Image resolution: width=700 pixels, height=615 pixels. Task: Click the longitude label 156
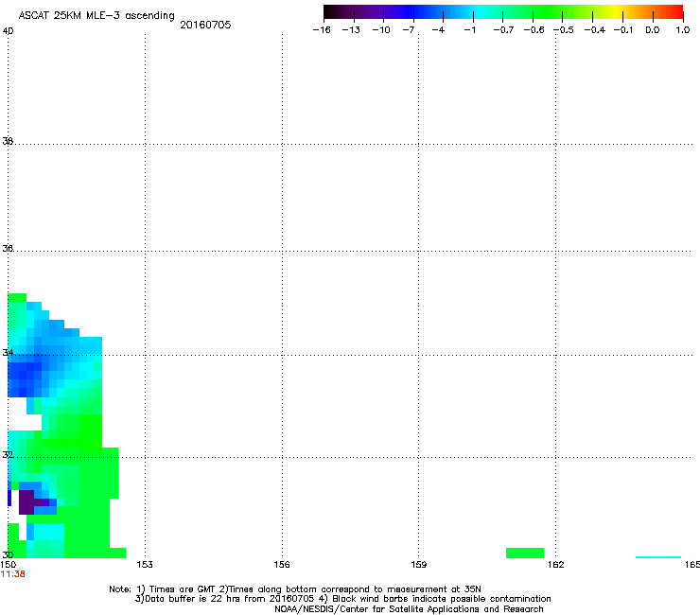(282, 565)
